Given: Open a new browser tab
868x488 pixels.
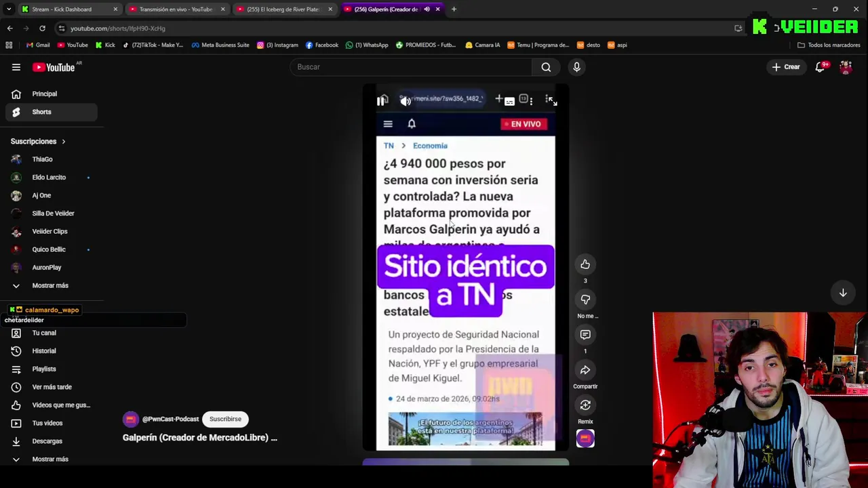Looking at the screenshot, I should coord(454,9).
